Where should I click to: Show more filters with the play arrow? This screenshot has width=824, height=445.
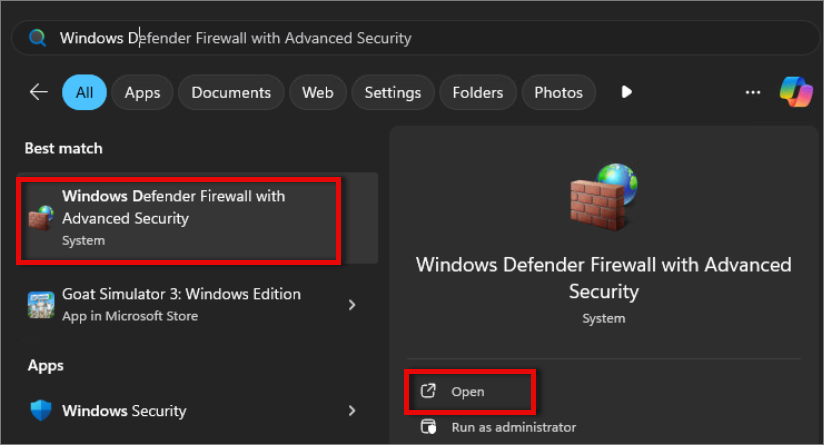(626, 92)
